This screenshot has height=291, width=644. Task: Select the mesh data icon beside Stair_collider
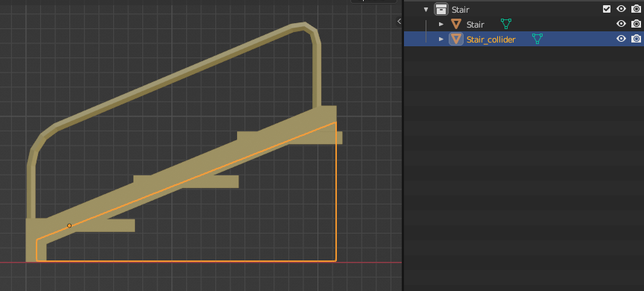coord(537,39)
